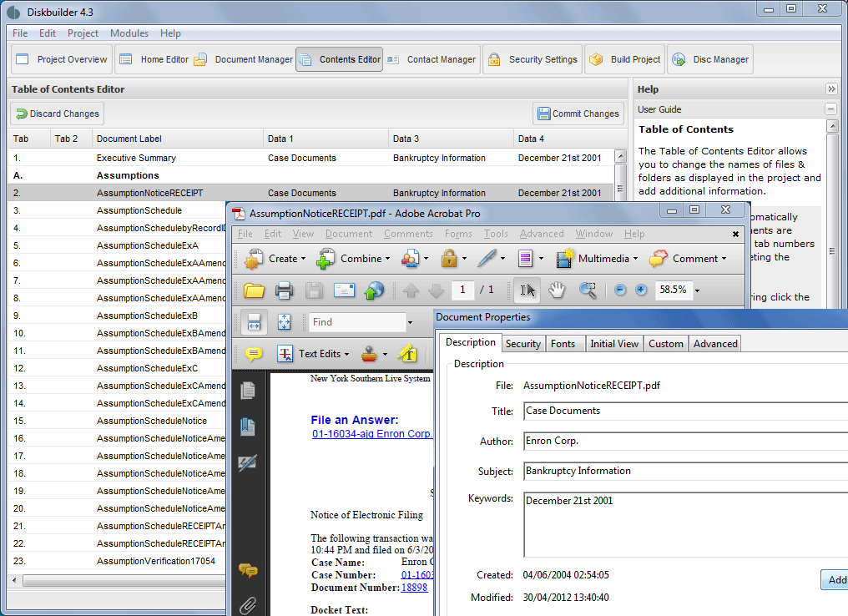Click the zoom in plus icon
Image resolution: width=848 pixels, height=616 pixels.
pyautogui.click(x=641, y=290)
